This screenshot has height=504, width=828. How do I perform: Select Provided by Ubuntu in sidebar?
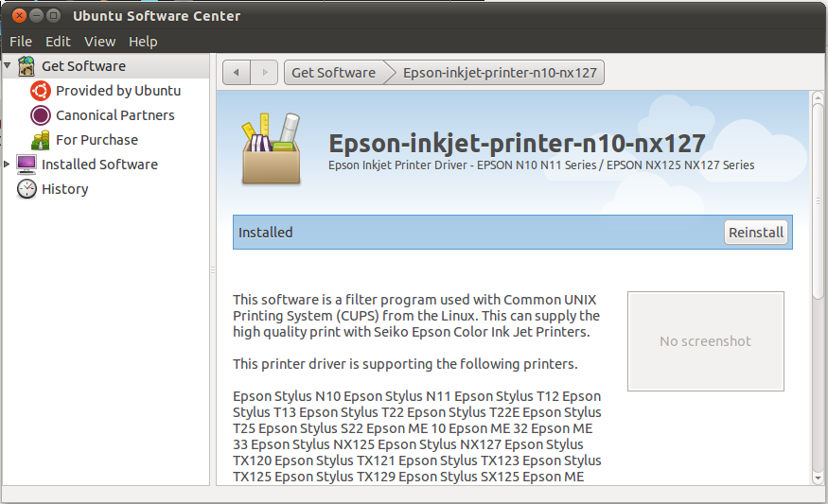coord(118,91)
